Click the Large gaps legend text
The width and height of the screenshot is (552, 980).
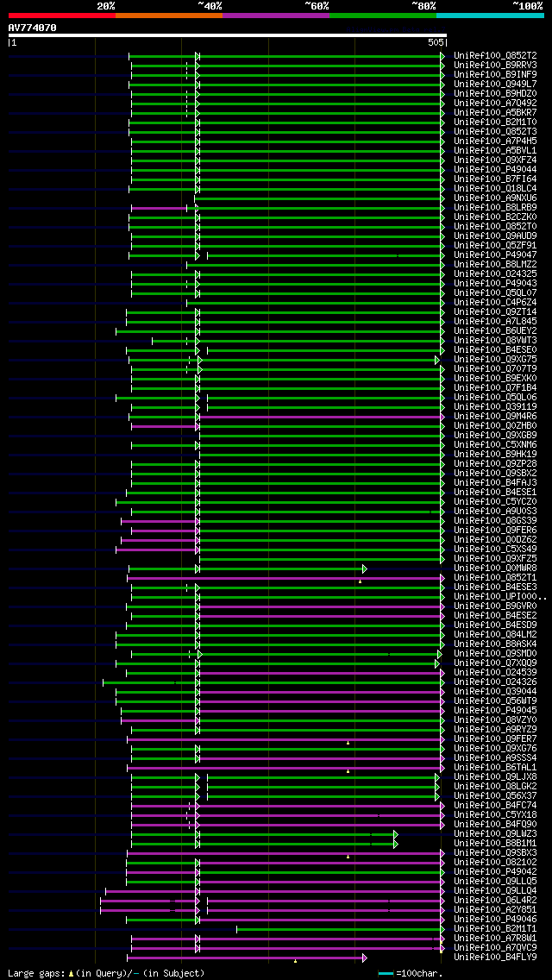pyautogui.click(x=106, y=973)
